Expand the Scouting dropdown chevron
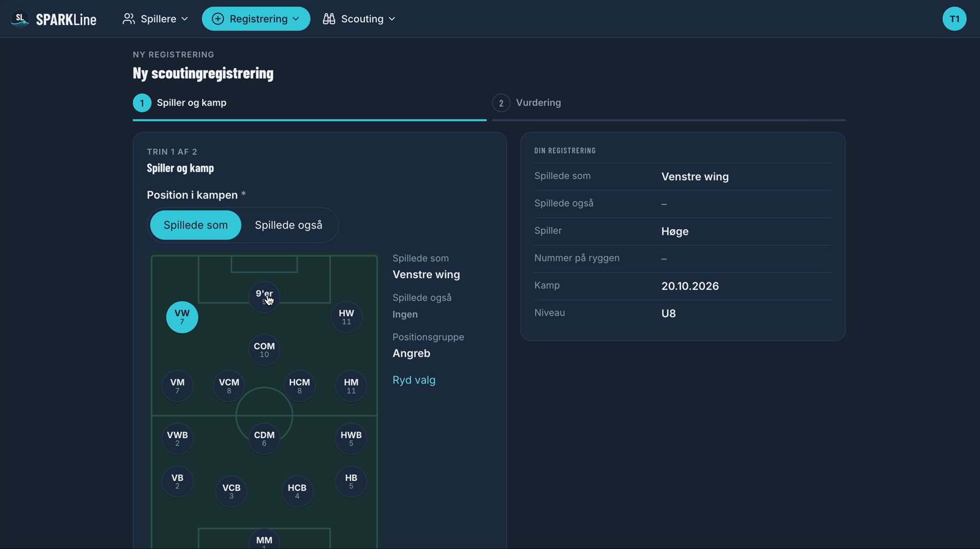 tap(392, 19)
